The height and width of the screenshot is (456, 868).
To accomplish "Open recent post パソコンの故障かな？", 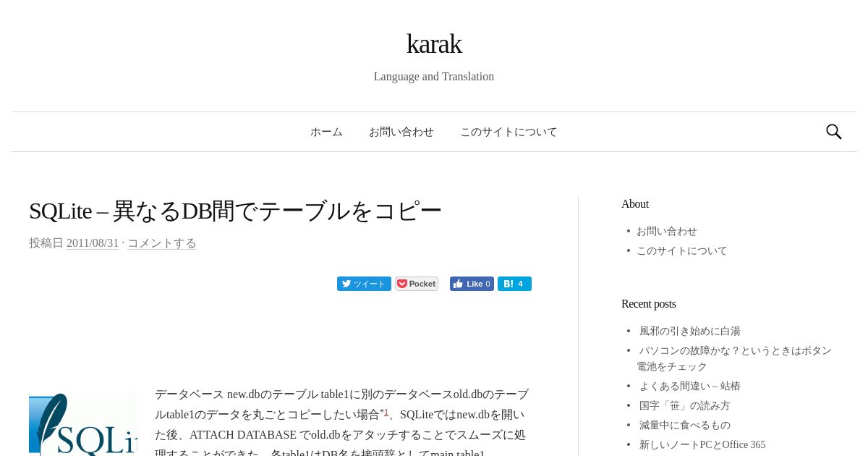I will pyautogui.click(x=734, y=358).
